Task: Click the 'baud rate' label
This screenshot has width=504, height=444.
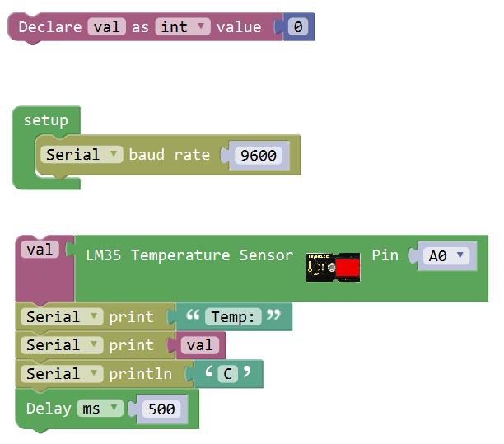Action: click(x=170, y=155)
